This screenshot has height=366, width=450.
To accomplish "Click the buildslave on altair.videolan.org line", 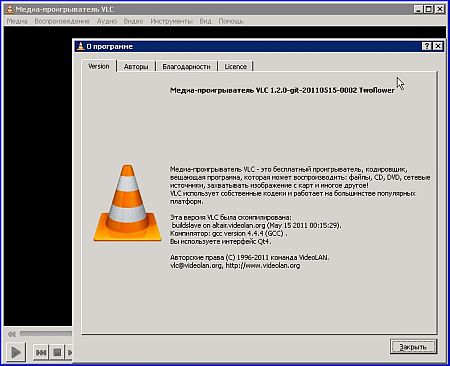I will coord(256,225).
